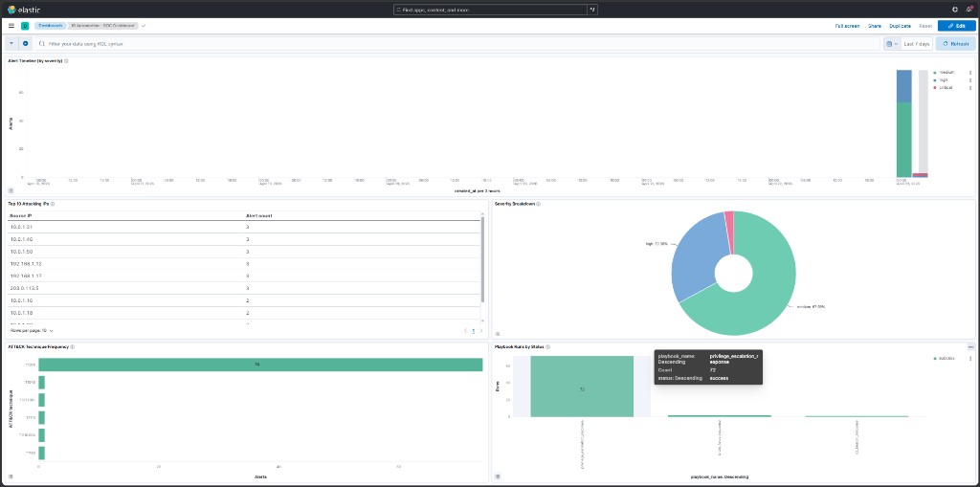Click the Reset button
The width and height of the screenshot is (980, 487).
[x=925, y=26]
